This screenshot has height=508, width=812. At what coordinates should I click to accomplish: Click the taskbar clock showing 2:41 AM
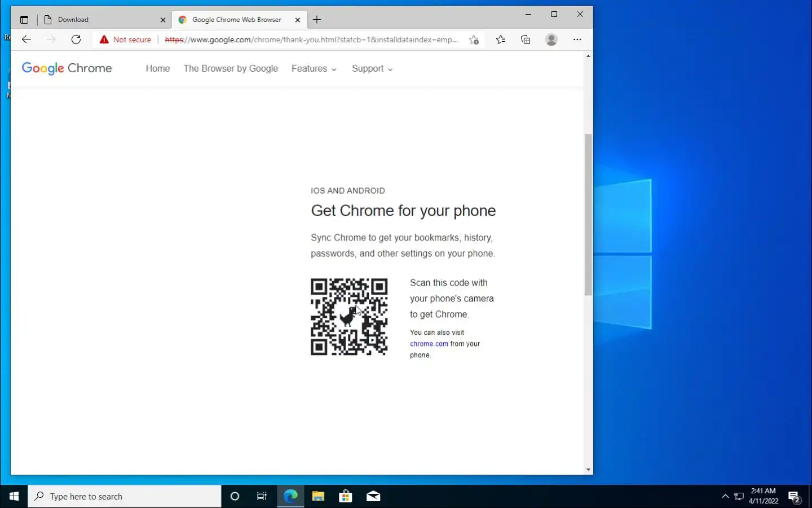[x=764, y=496]
